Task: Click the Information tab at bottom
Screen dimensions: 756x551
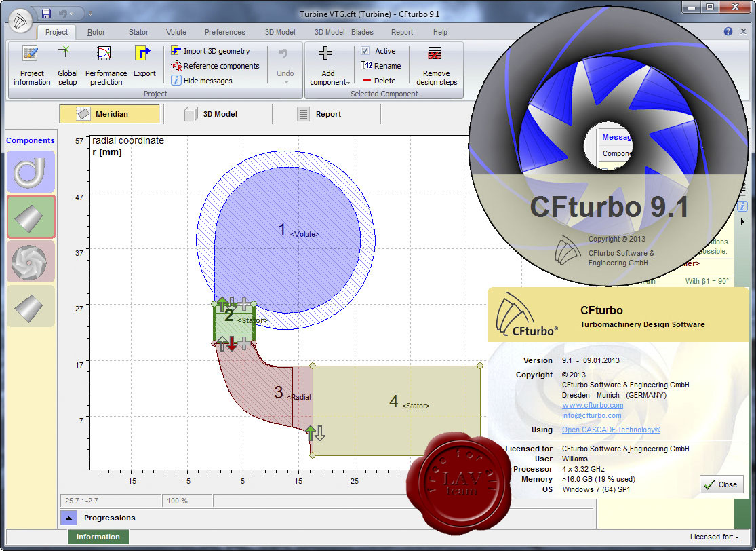Action: (98, 537)
